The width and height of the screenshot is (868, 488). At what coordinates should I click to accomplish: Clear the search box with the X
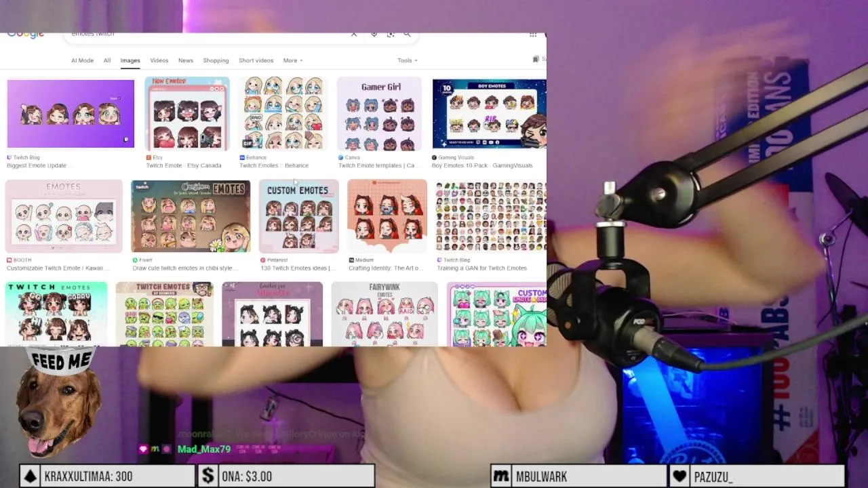[x=353, y=34]
